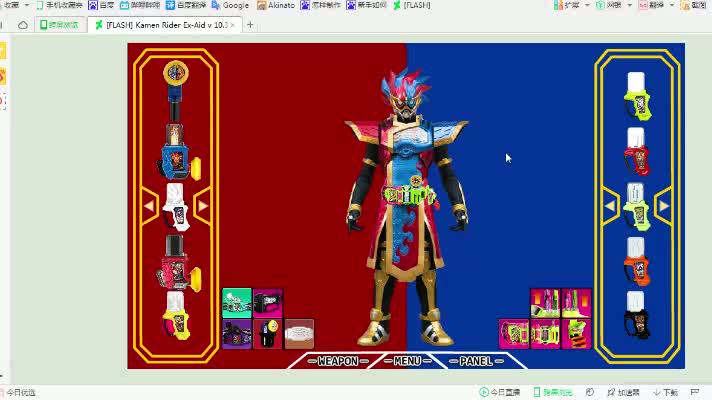Switch to the green 跨屏浏览 tab
The width and height of the screenshot is (712, 400).
[59, 25]
